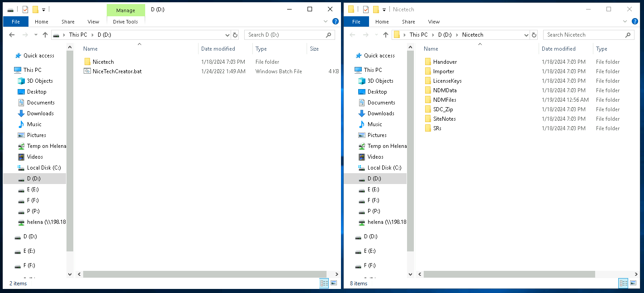Open the Drive Tools tab
This screenshot has height=293, width=644.
tap(125, 22)
